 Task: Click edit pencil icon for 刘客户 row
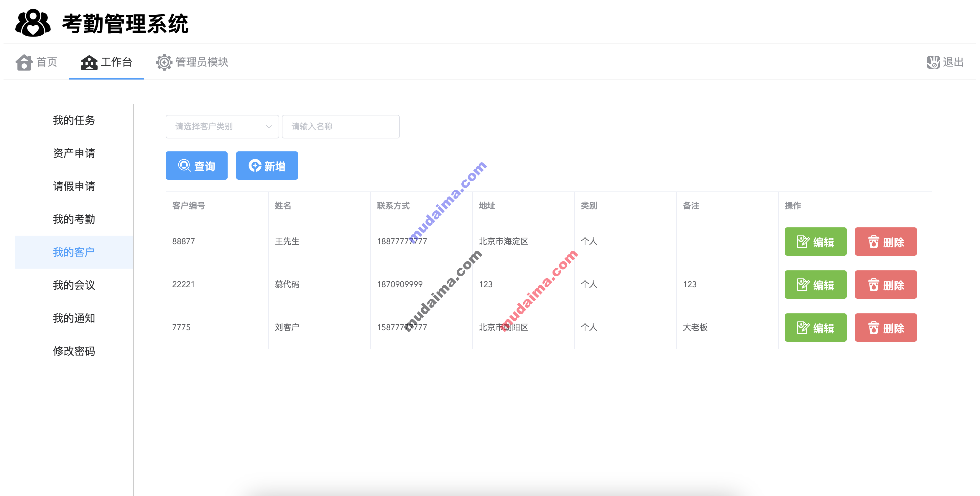[x=803, y=328]
